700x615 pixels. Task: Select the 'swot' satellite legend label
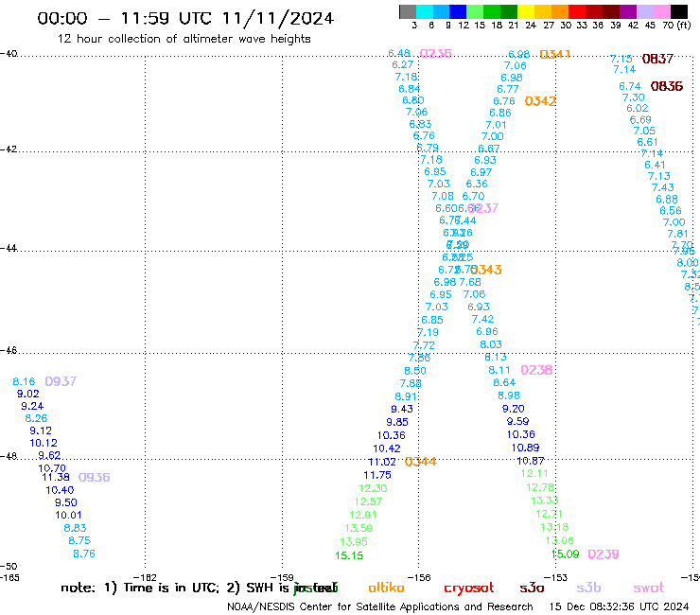point(649,588)
